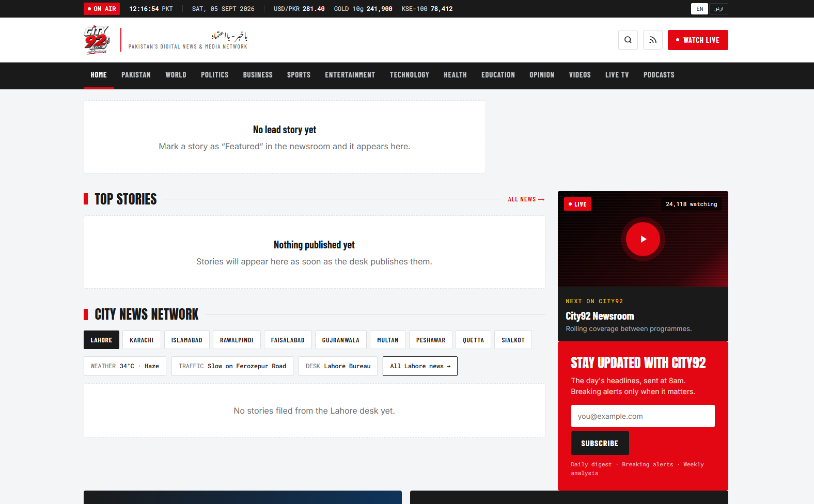Switch language to Urdu
The image size is (814, 504).
coord(718,9)
